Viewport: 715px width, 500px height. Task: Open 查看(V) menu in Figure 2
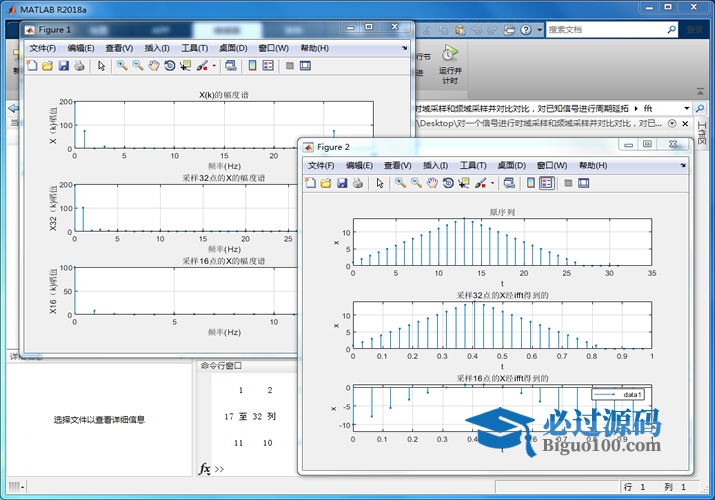coord(398,165)
